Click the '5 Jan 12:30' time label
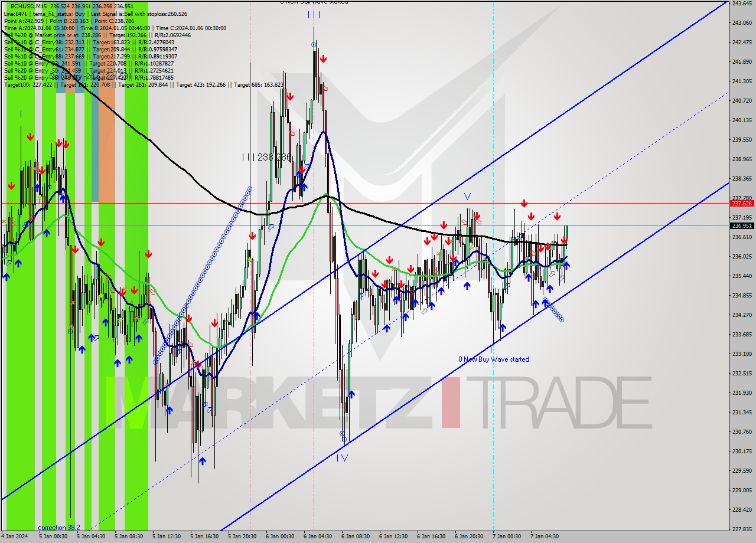This screenshot has width=756, height=543. coord(167,537)
